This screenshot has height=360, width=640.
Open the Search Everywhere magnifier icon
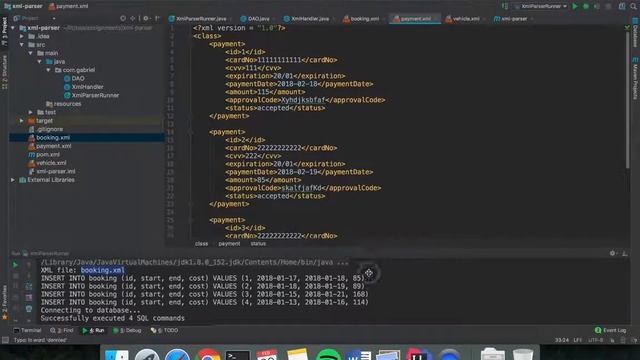(x=633, y=6)
